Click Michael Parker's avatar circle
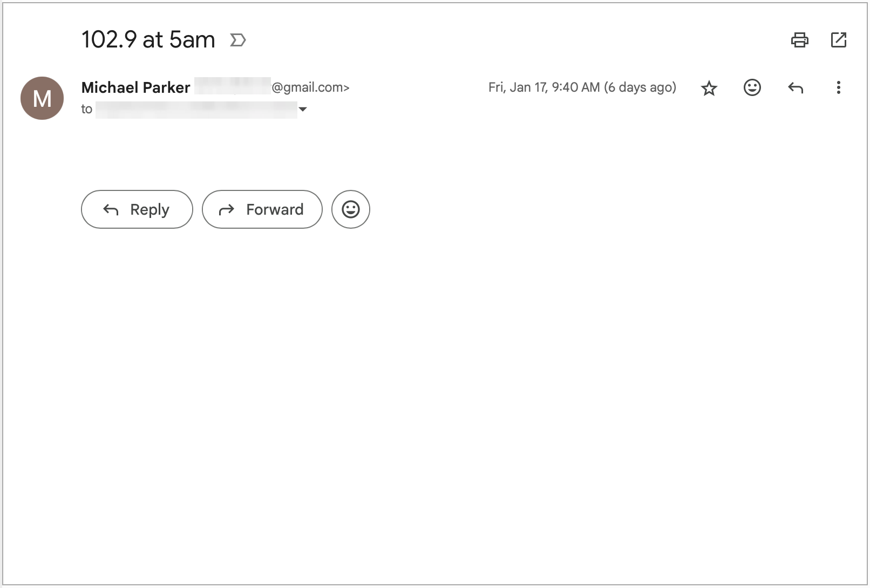Image resolution: width=870 pixels, height=588 pixels. pyautogui.click(x=42, y=98)
